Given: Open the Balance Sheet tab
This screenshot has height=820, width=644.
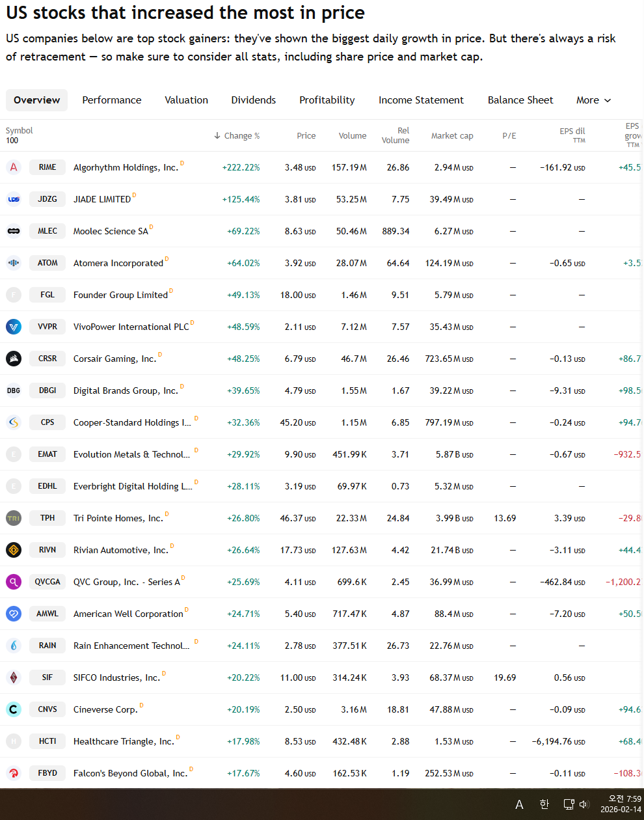Looking at the screenshot, I should pos(520,100).
